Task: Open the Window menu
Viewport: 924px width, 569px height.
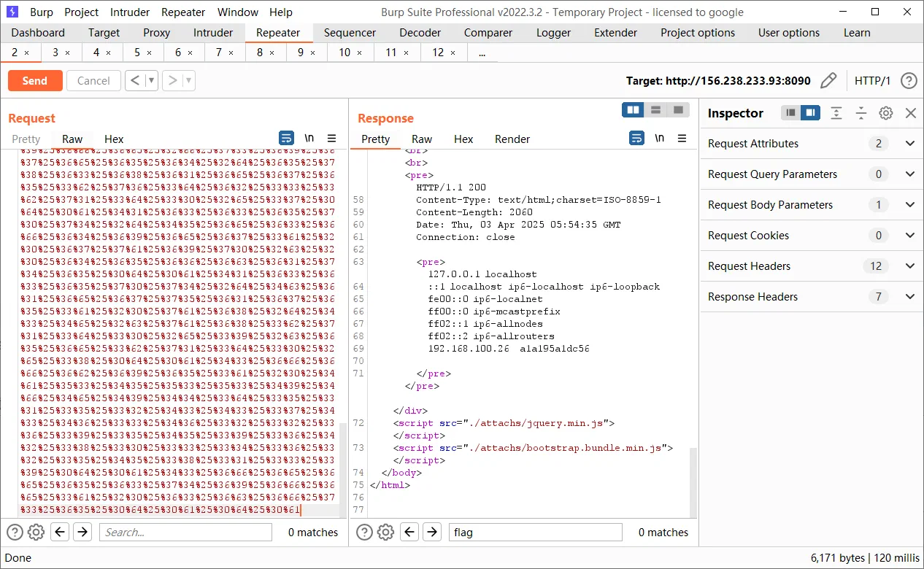Action: (x=238, y=12)
